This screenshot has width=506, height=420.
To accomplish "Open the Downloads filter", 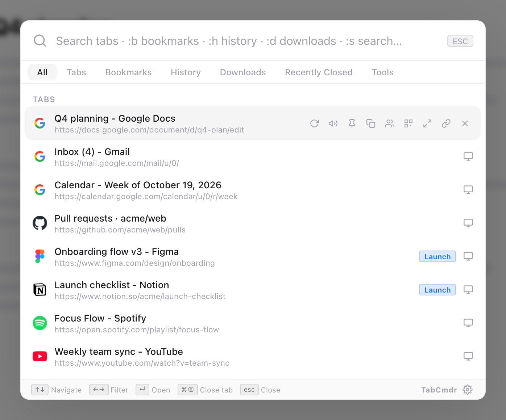I will click(243, 72).
